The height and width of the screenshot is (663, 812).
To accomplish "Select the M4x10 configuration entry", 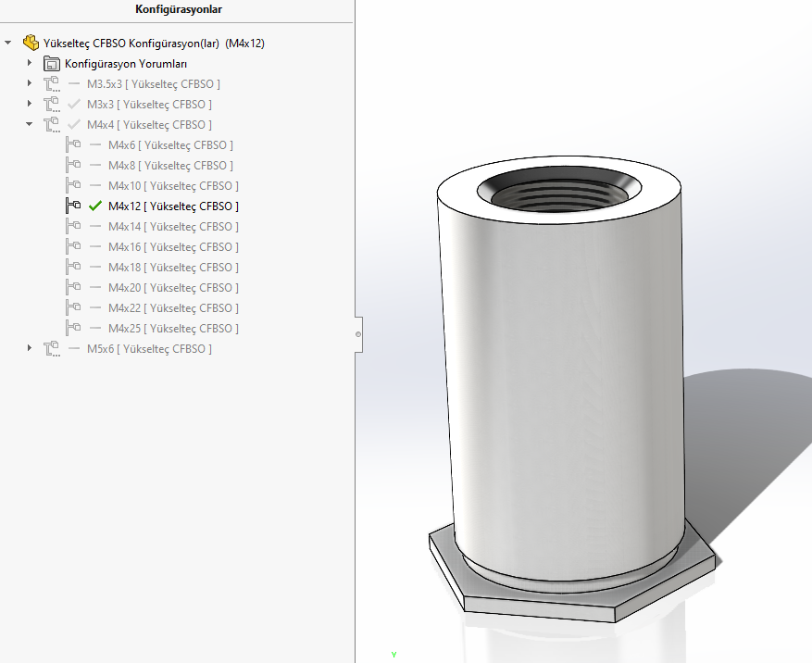I will (x=172, y=186).
